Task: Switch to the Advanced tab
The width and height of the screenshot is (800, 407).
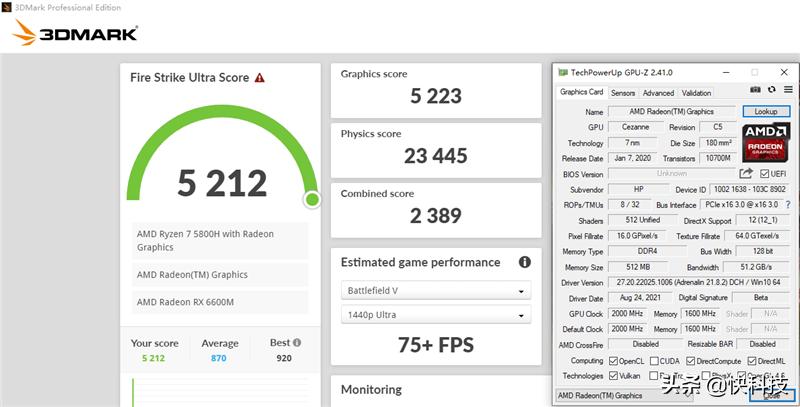Action: coord(658,93)
